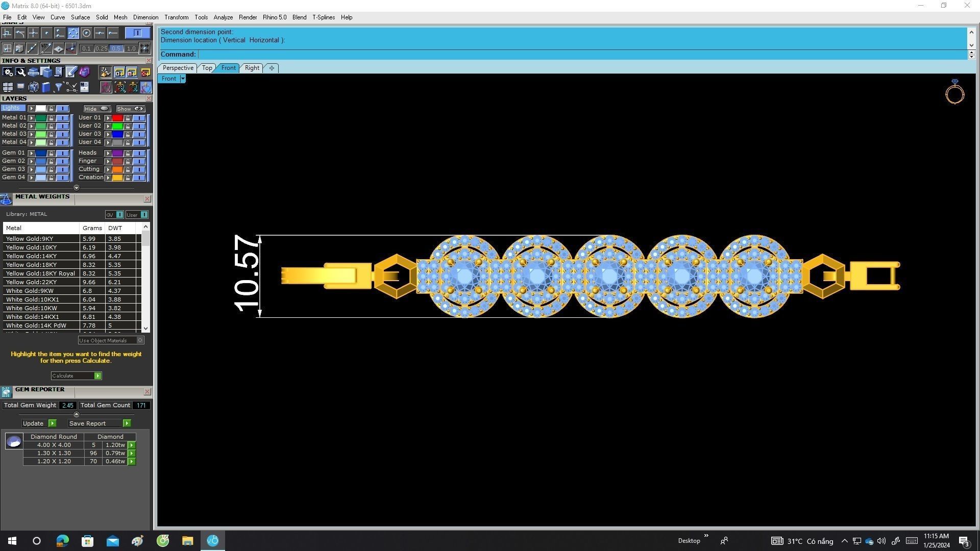The height and width of the screenshot is (551, 980).
Task: Click the wireframe cube icon
Action: click(34, 87)
